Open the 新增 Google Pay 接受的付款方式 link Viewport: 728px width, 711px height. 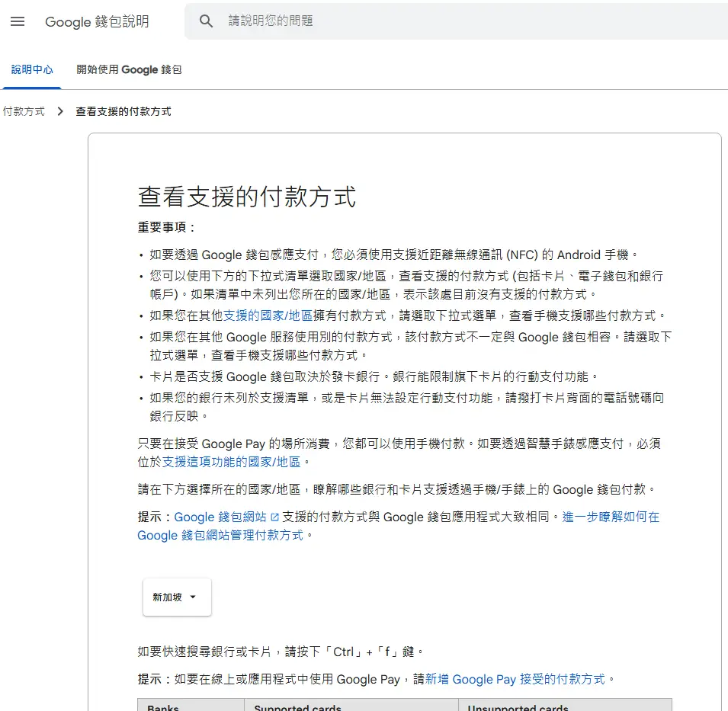coord(515,679)
